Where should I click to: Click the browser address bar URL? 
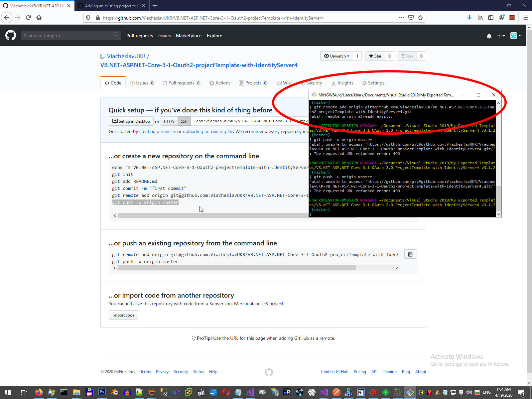[213, 18]
